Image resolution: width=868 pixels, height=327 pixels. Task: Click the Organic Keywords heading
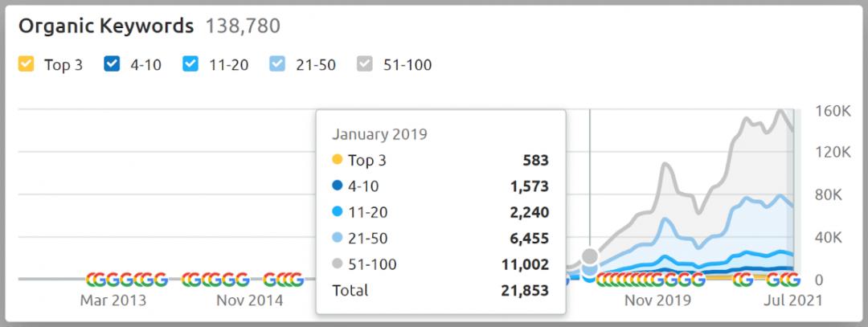click(x=106, y=26)
